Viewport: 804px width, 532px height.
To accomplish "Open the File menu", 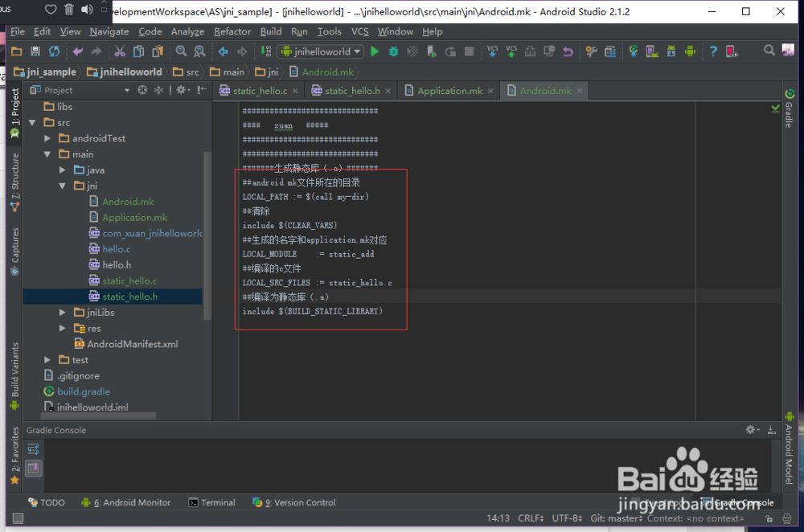I will click(18, 31).
